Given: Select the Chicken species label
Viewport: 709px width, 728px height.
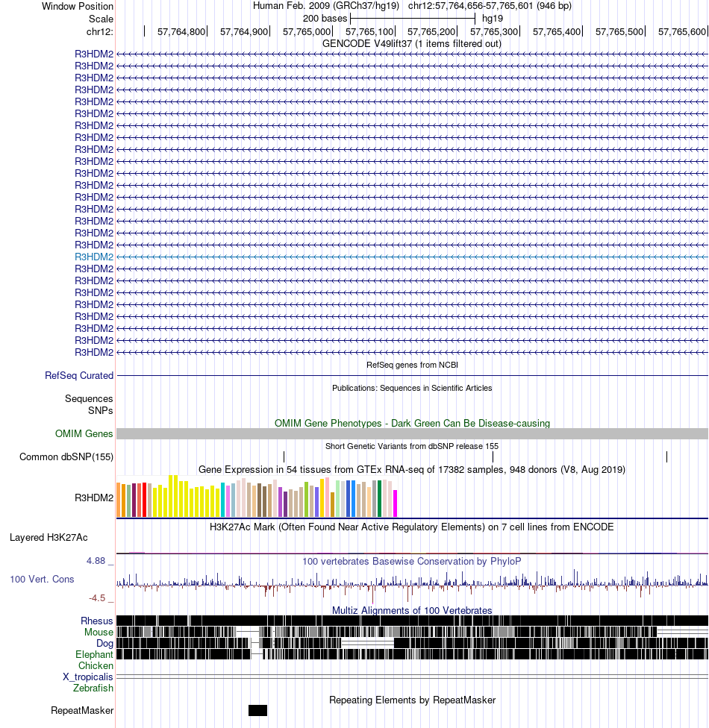Looking at the screenshot, I should [x=96, y=665].
